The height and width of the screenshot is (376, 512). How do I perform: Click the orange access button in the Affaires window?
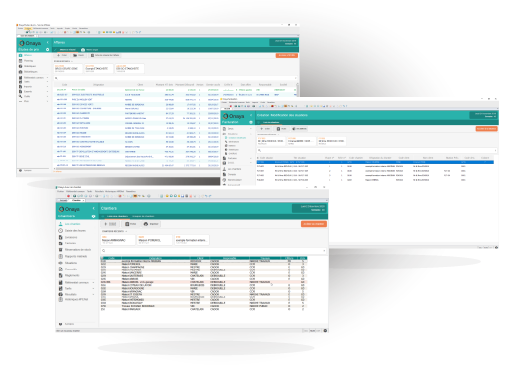[x=287, y=55]
